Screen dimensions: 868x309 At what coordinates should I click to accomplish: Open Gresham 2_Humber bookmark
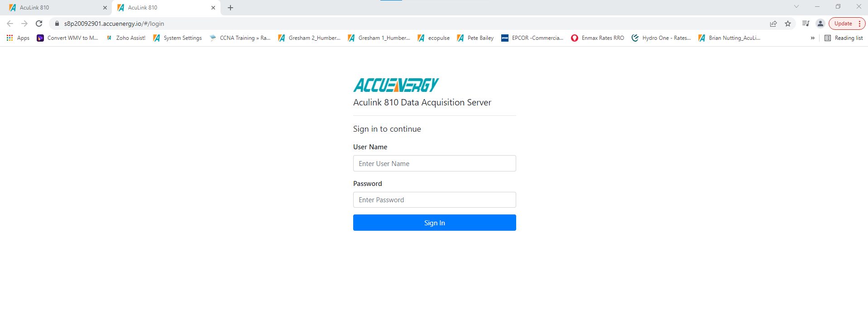[309, 38]
